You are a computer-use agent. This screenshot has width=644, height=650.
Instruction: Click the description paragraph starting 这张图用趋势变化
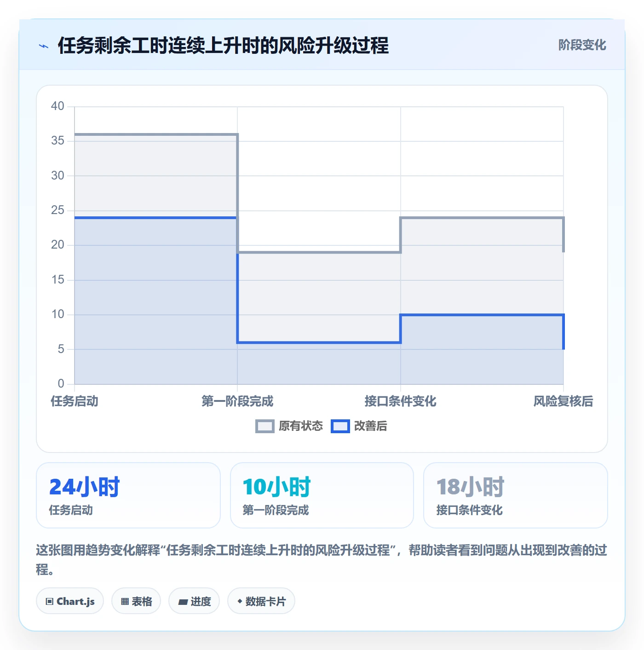click(322, 560)
